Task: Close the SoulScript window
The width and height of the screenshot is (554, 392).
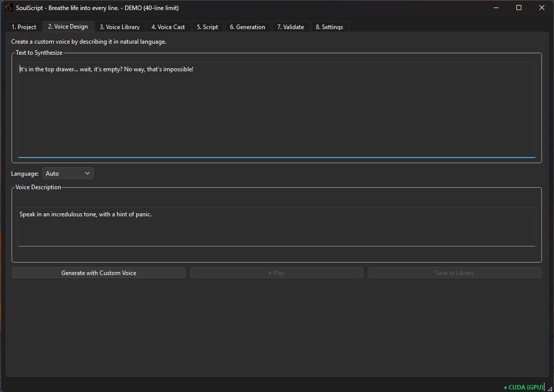Action: pos(541,8)
